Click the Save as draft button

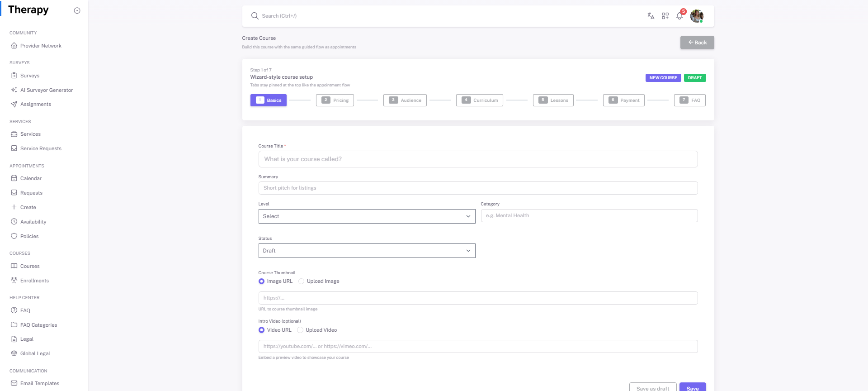pos(652,388)
